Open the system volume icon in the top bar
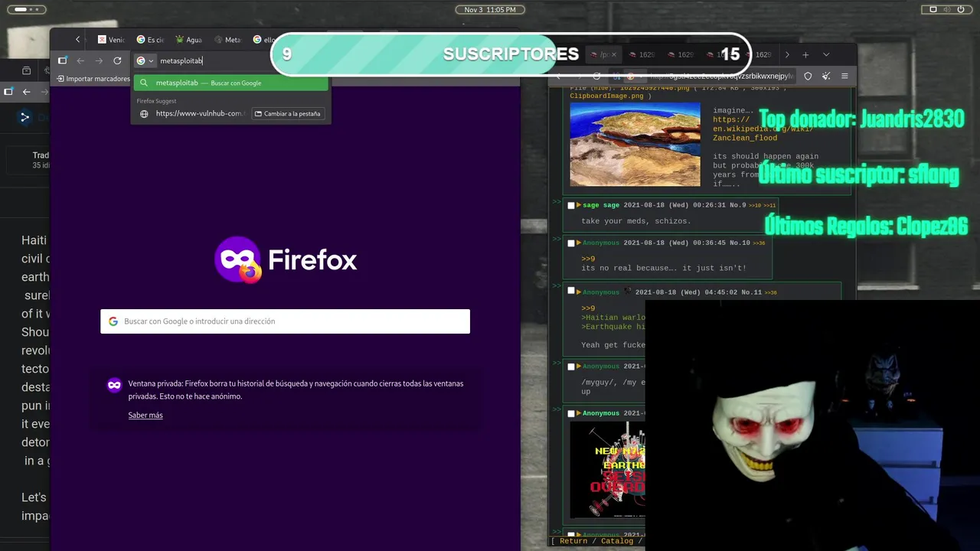 [x=947, y=9]
